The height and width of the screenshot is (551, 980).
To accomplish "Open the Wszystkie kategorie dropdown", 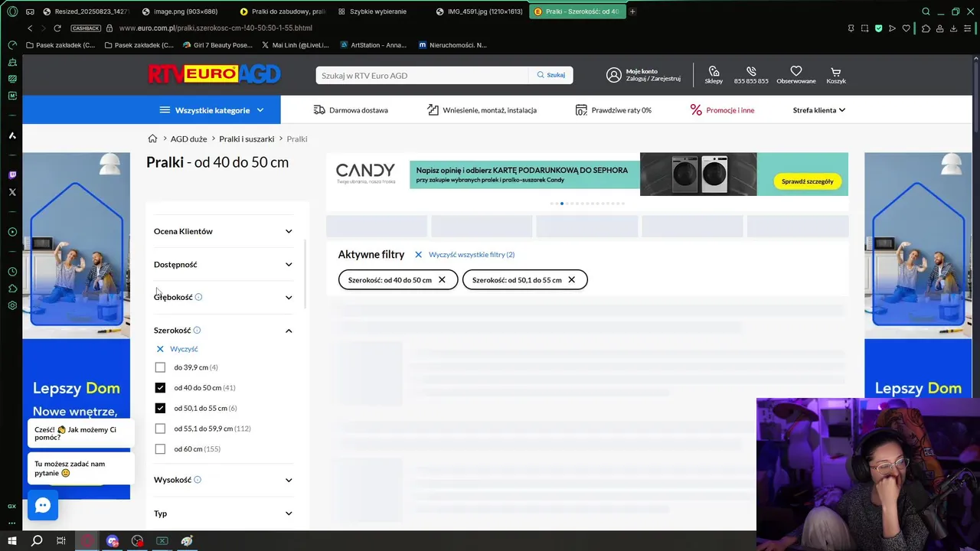I will pyautogui.click(x=211, y=110).
